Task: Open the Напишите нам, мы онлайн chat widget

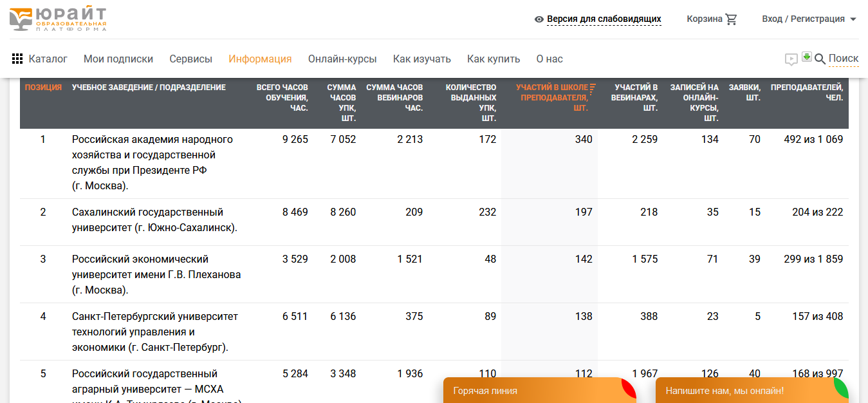Action: pos(752,390)
